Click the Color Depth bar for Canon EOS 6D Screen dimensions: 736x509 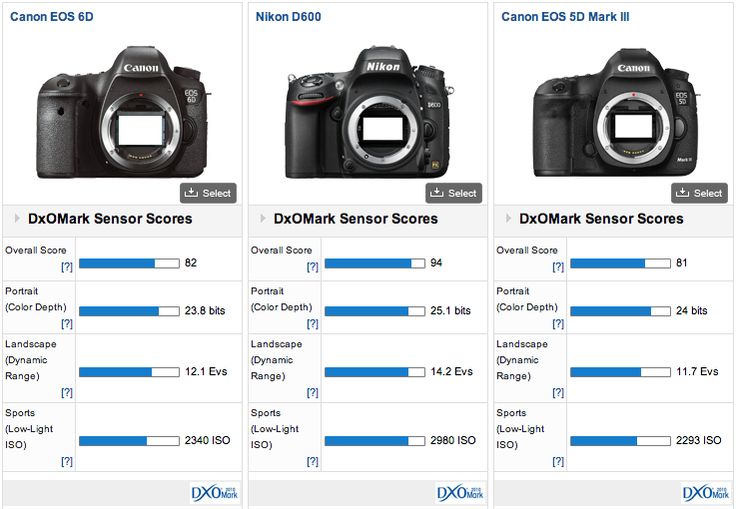pos(129,311)
